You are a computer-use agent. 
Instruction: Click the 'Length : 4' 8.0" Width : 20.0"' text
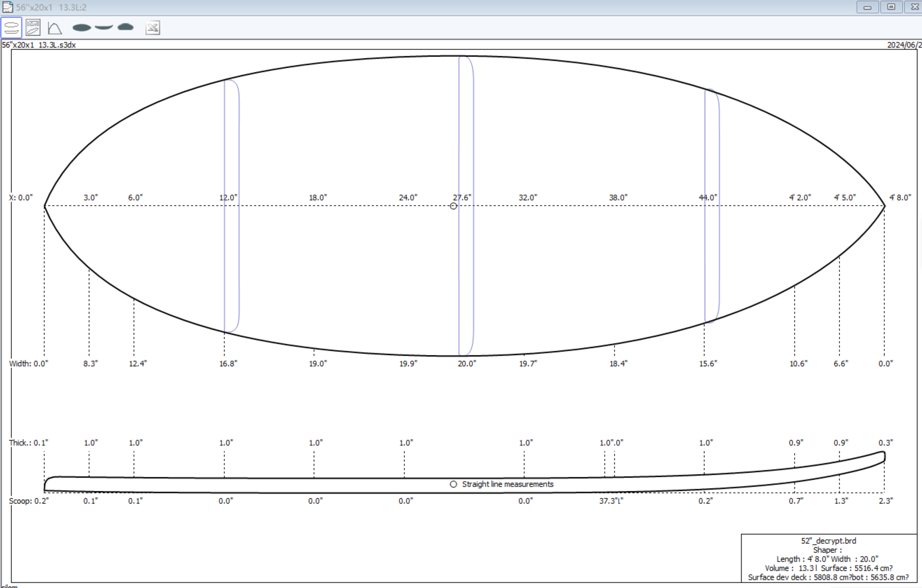click(x=827, y=559)
